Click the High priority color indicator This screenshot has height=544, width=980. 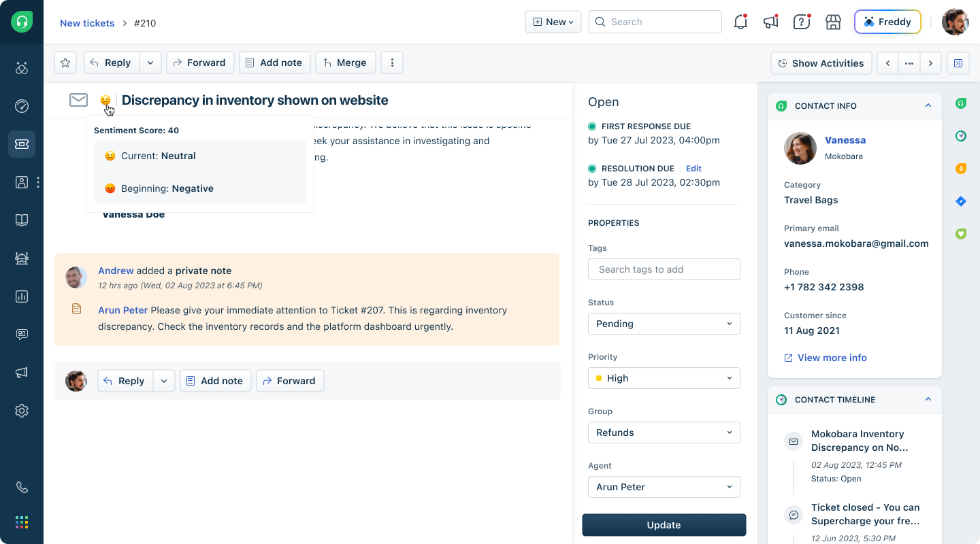600,378
